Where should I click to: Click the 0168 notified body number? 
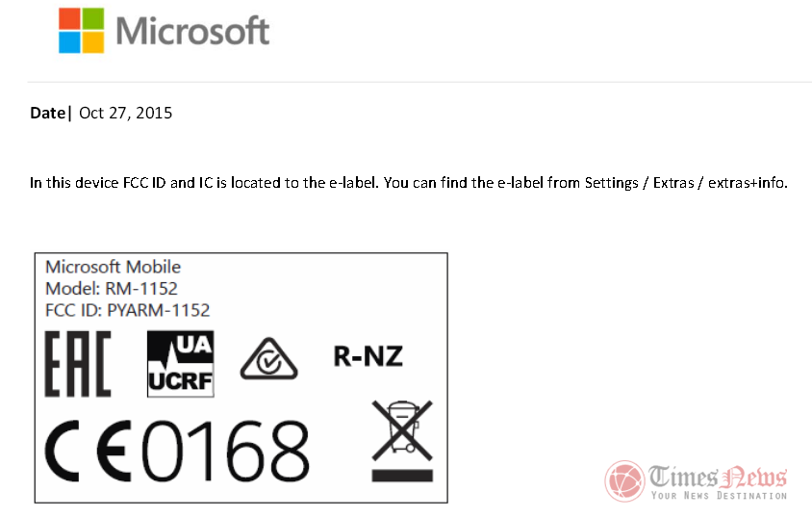(225, 450)
